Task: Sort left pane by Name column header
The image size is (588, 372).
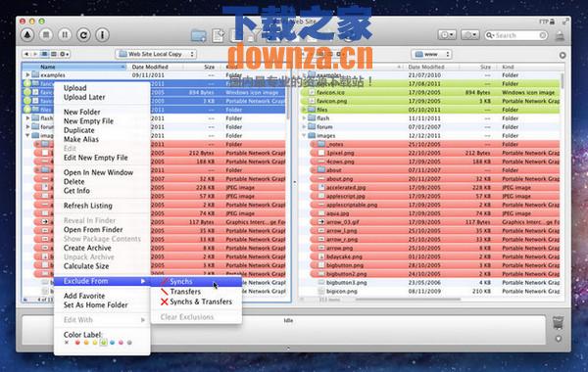Action: (74, 67)
